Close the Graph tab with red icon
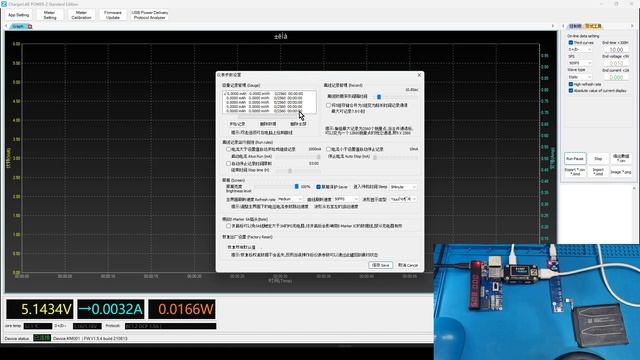Screen dimensions: 640x360 (30, 27)
